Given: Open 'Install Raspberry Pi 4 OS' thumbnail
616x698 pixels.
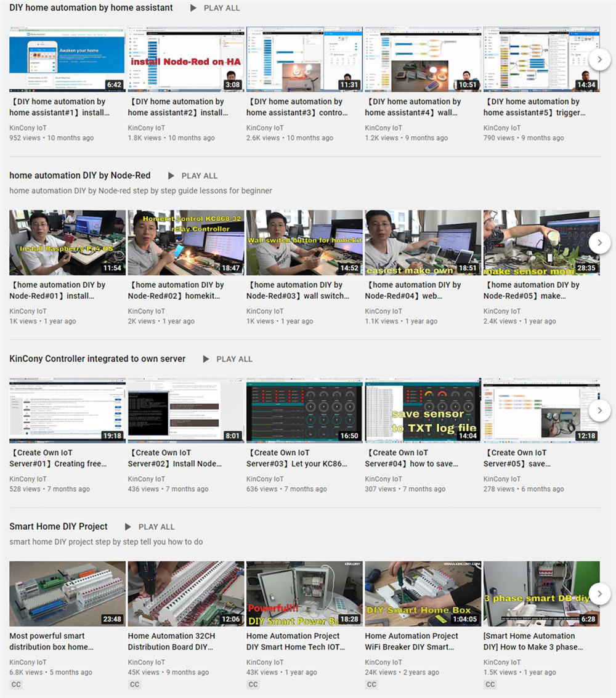Looking at the screenshot, I should [67, 243].
